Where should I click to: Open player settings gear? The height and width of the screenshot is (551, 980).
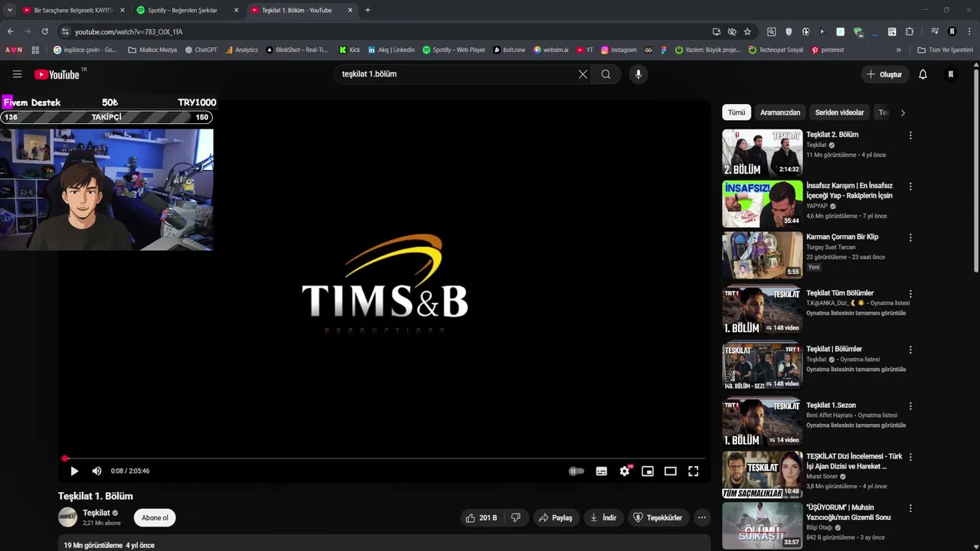[x=625, y=471]
